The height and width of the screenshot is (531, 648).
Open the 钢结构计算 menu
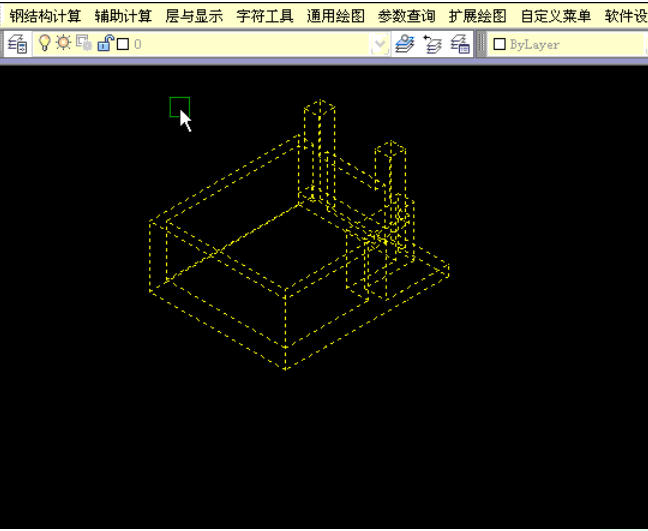45,16
